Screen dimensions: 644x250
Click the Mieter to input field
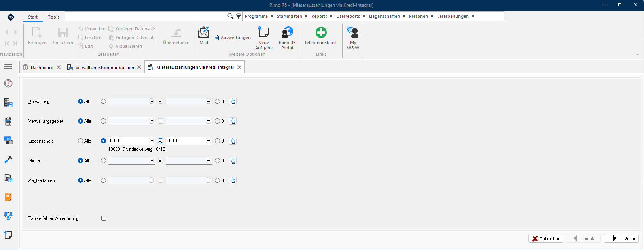(186, 160)
